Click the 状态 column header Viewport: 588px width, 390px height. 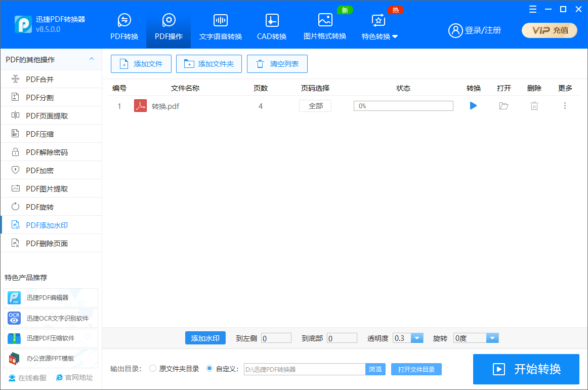[403, 88]
